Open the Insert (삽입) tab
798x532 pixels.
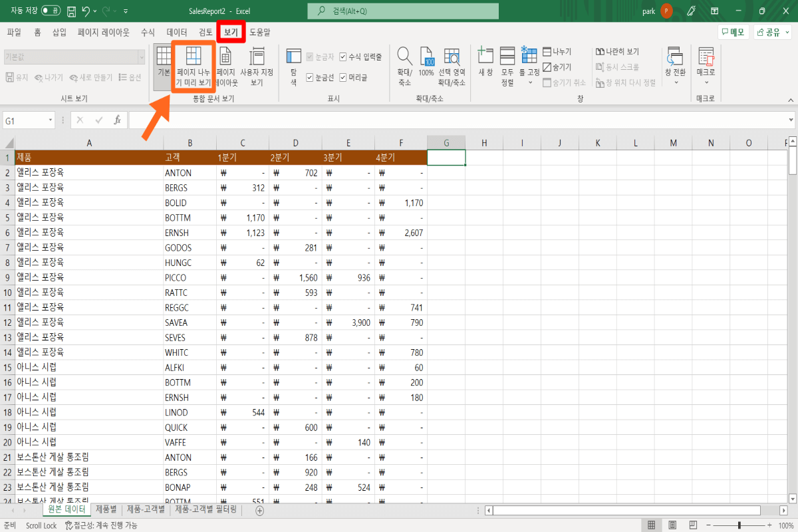click(59, 32)
